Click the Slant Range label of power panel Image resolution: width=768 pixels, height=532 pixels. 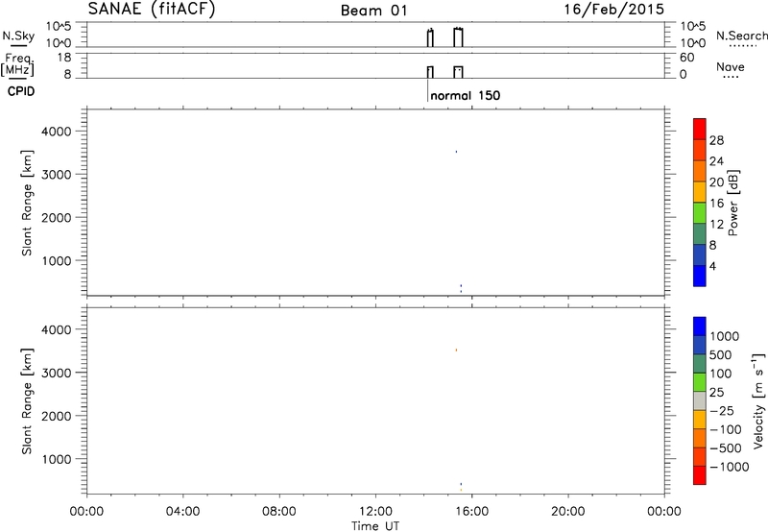27,203
